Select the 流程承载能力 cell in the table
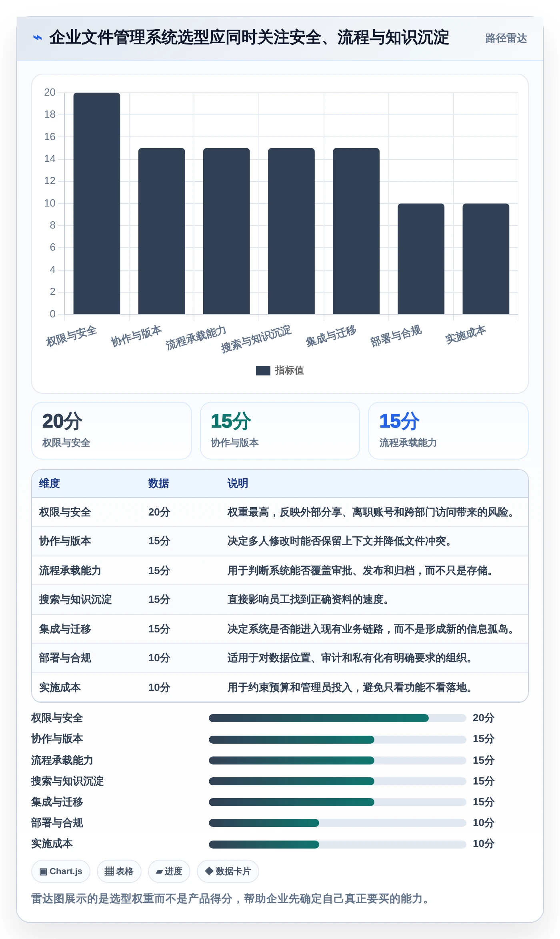The width and height of the screenshot is (560, 939). click(70, 571)
